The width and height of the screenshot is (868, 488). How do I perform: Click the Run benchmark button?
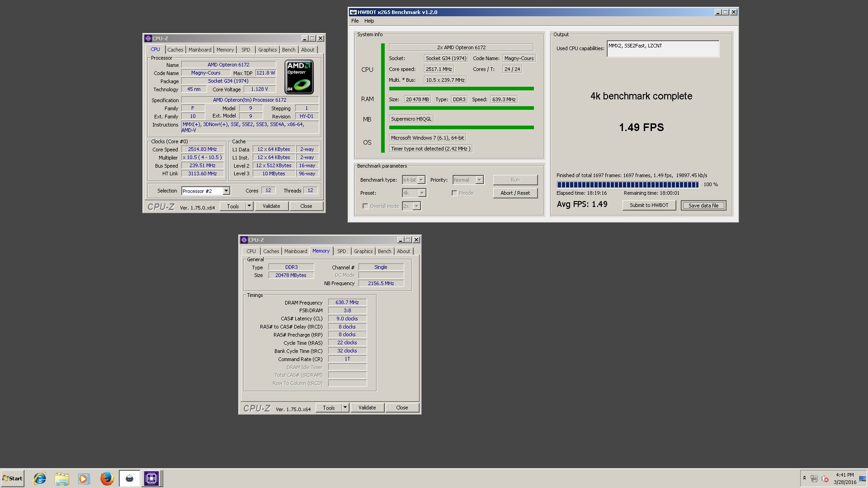point(515,180)
